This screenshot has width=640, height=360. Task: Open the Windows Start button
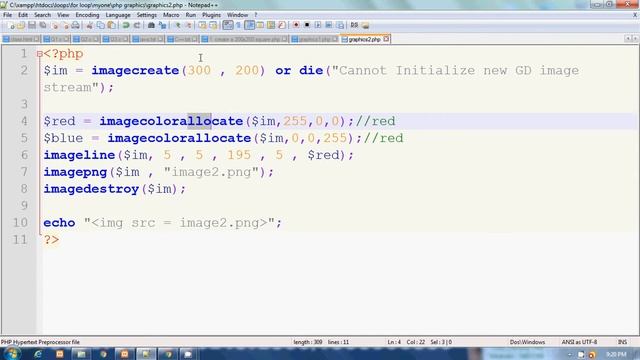(x=11, y=353)
